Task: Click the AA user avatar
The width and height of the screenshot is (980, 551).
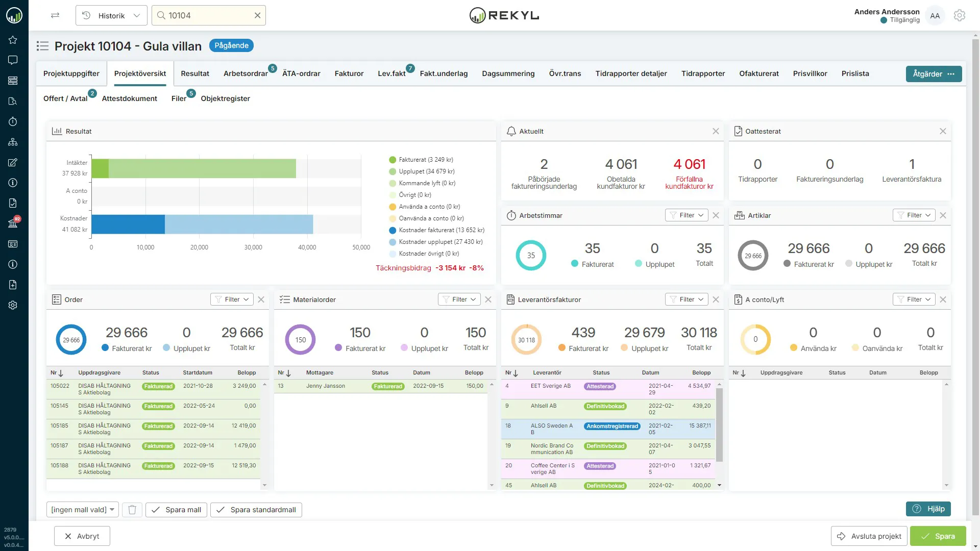Action: (935, 16)
